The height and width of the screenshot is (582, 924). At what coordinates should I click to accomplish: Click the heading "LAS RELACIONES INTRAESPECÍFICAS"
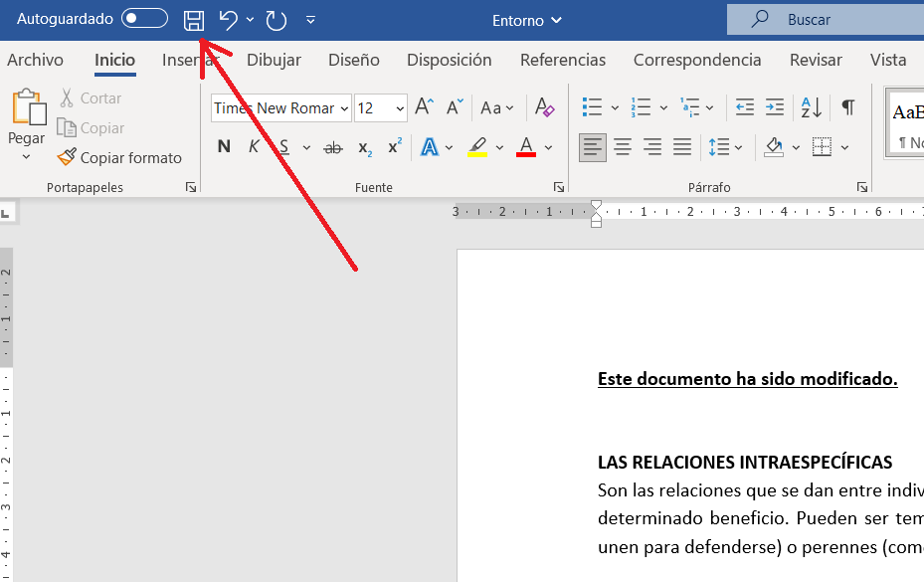(x=745, y=463)
